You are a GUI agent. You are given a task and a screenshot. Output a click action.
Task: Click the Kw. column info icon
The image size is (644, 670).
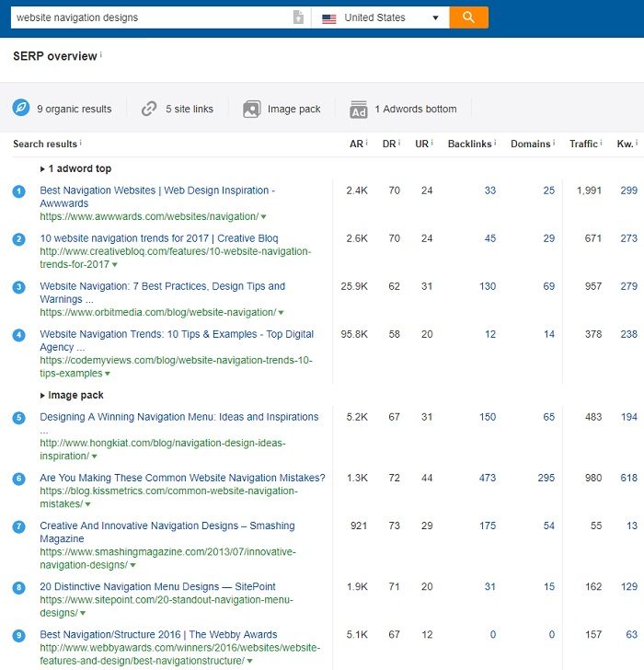coord(637,143)
